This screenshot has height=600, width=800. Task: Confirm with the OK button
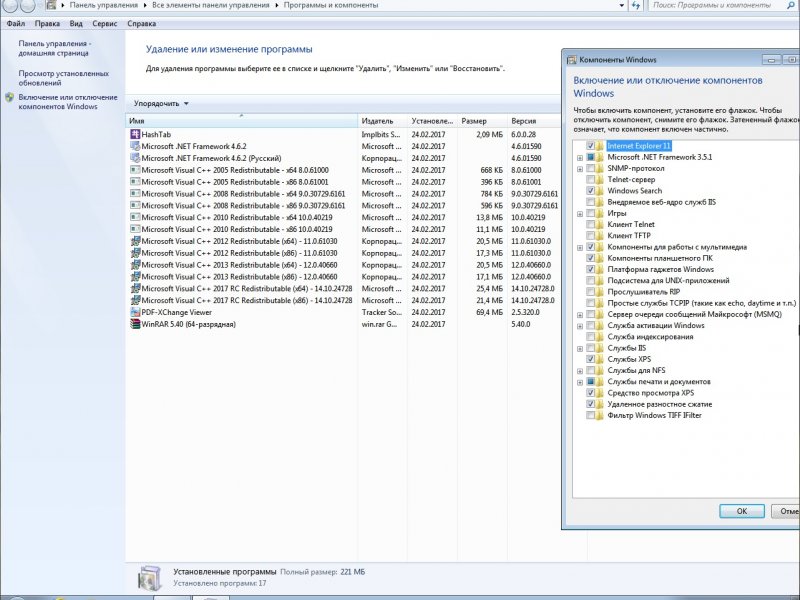(x=742, y=511)
